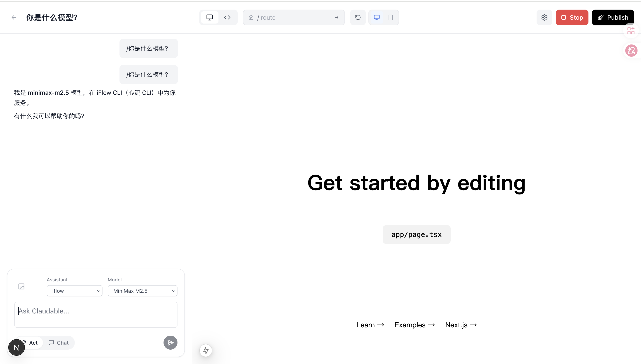Open the Model MiniMax M2.5 dropdown
The height and width of the screenshot is (364, 641).
(143, 291)
